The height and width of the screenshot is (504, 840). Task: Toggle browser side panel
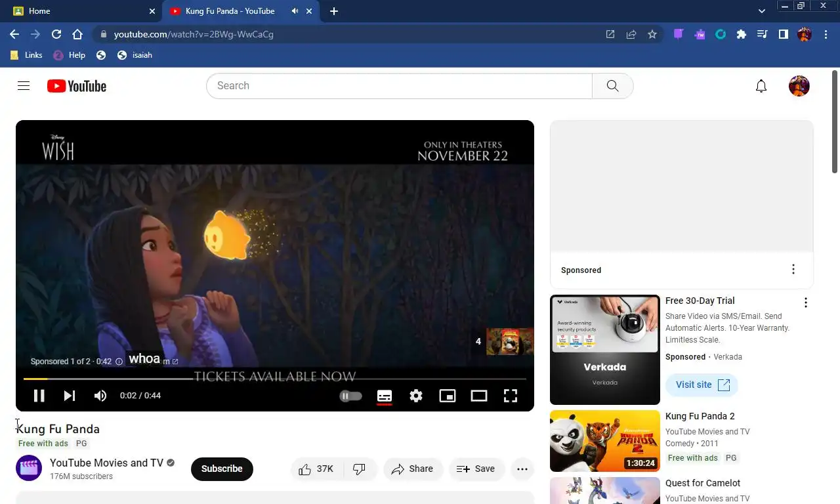tap(783, 34)
